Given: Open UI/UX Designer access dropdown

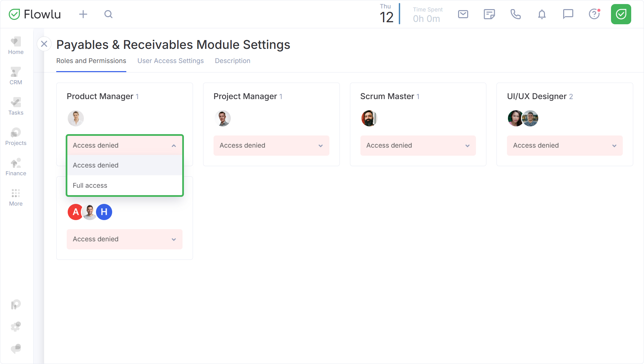Looking at the screenshot, I should click(565, 146).
